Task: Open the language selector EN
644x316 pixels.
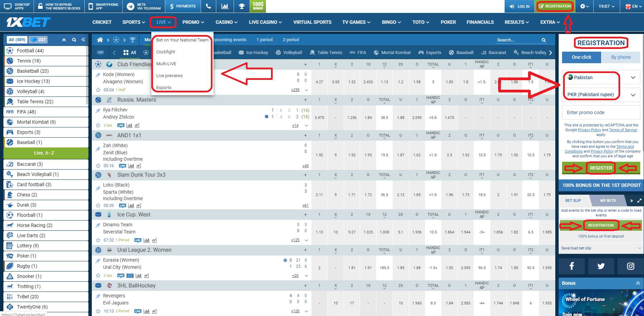Action: click(x=634, y=6)
